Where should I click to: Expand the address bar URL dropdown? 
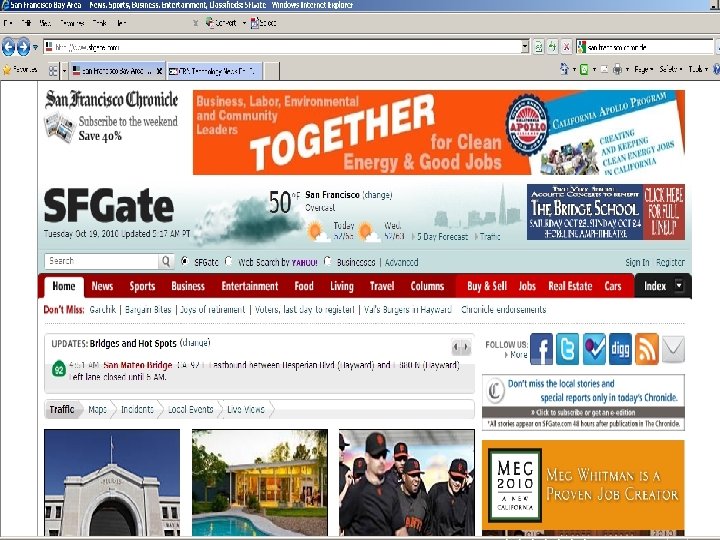[525, 46]
